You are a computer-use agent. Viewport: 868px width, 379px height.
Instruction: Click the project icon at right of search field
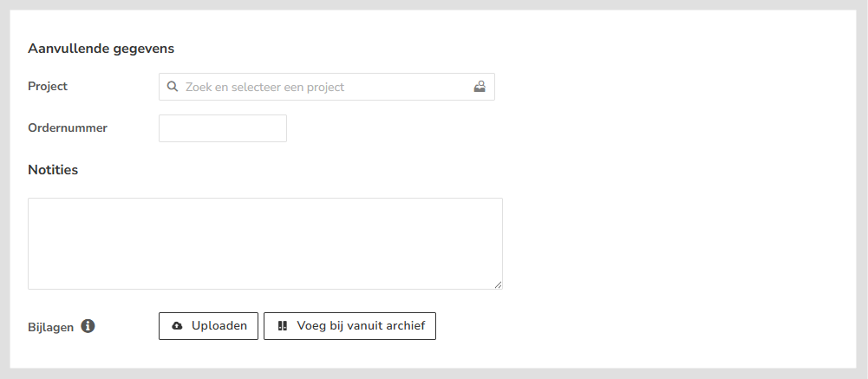click(480, 87)
